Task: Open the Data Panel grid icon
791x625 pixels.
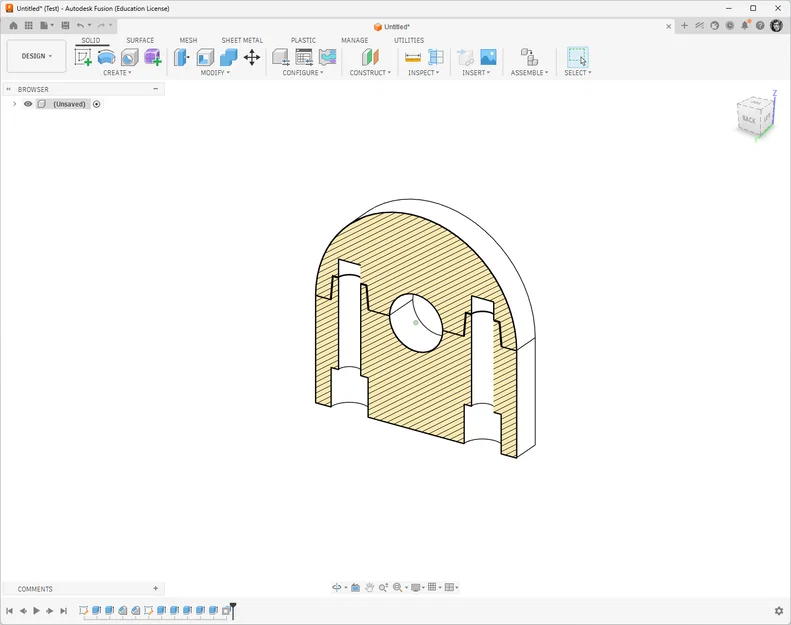Action: tap(29, 25)
